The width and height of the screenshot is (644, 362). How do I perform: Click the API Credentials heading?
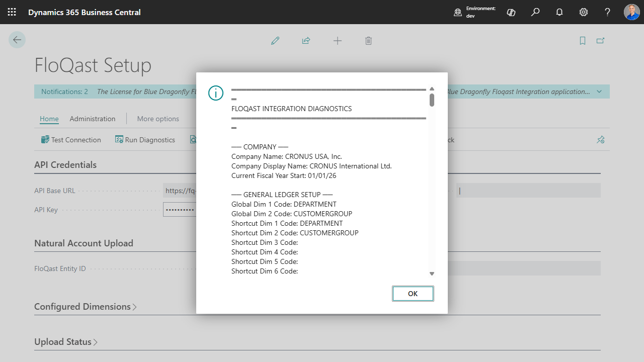65,165
